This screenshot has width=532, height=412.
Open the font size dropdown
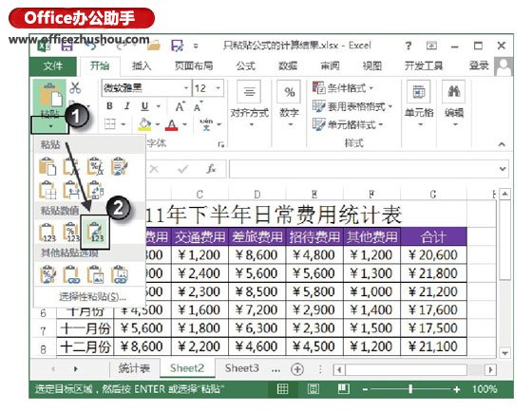pyautogui.click(x=218, y=88)
